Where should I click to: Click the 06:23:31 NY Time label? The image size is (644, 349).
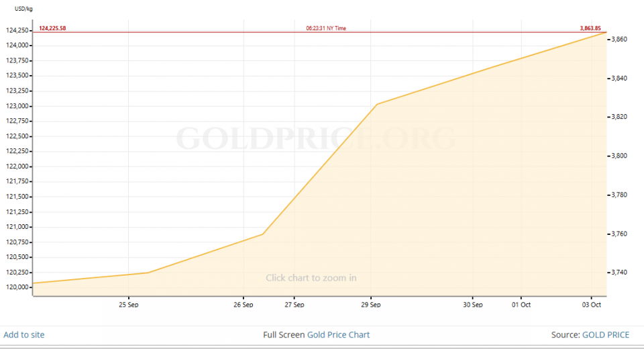(x=326, y=28)
